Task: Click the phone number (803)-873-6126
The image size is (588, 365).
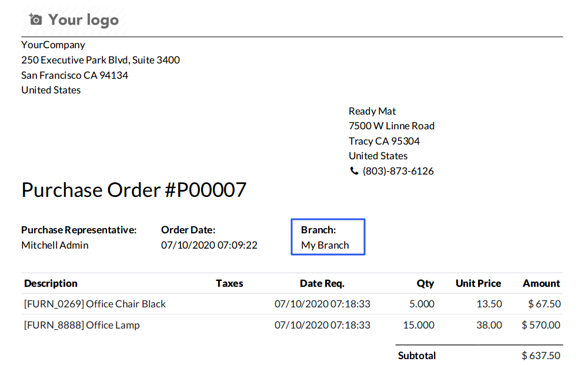Action: tap(398, 171)
